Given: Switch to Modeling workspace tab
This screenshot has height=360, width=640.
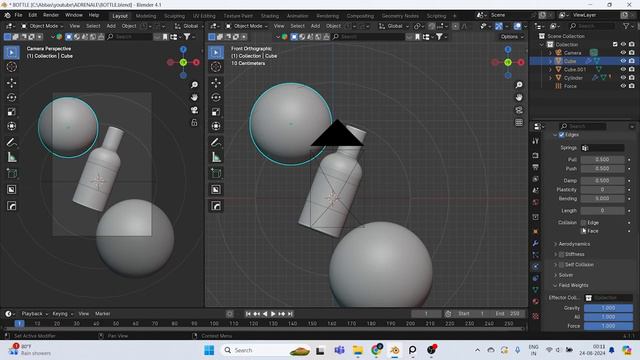Looking at the screenshot, I should (x=146, y=16).
